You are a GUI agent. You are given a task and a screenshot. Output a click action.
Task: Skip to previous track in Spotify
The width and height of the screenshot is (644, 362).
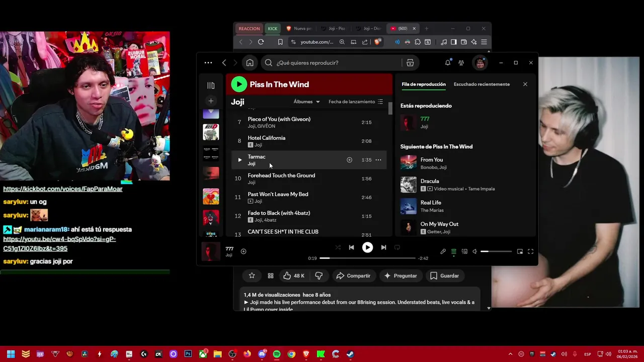point(351,247)
